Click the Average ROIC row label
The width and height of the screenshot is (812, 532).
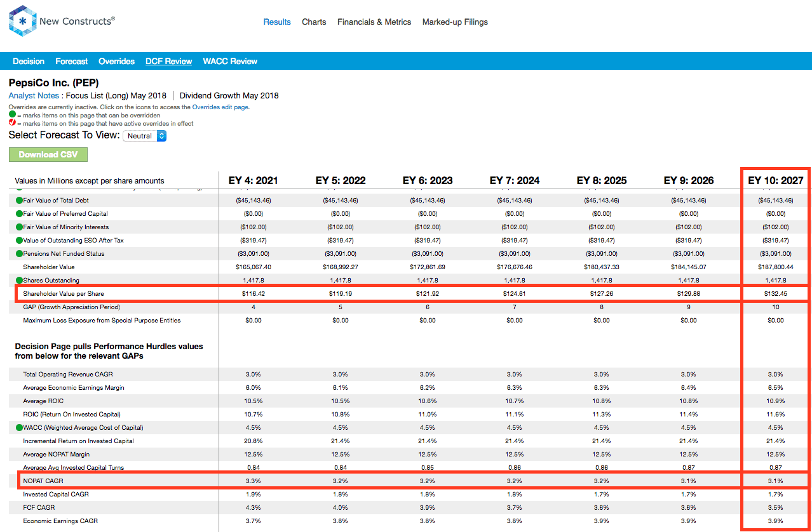click(43, 401)
